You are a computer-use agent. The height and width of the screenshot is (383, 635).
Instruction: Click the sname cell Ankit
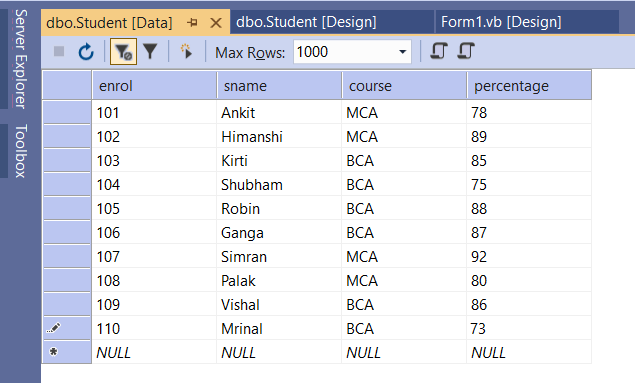click(x=279, y=112)
